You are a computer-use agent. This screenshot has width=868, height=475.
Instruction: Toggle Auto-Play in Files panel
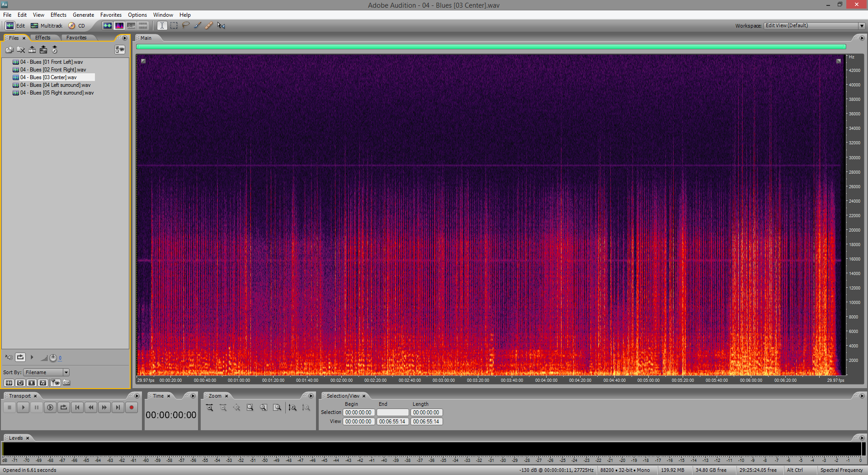[x=9, y=357]
